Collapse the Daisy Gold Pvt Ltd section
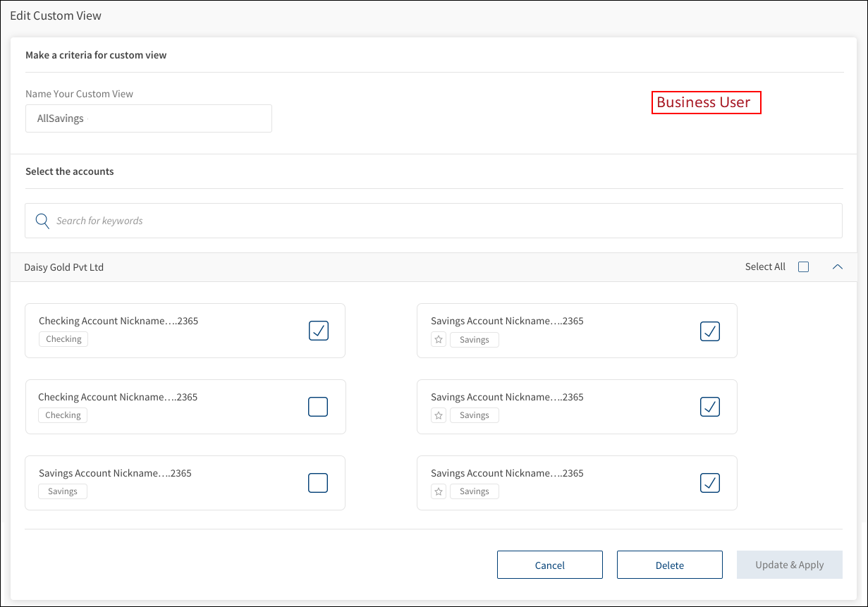This screenshot has height=607, width=868. 837,267
